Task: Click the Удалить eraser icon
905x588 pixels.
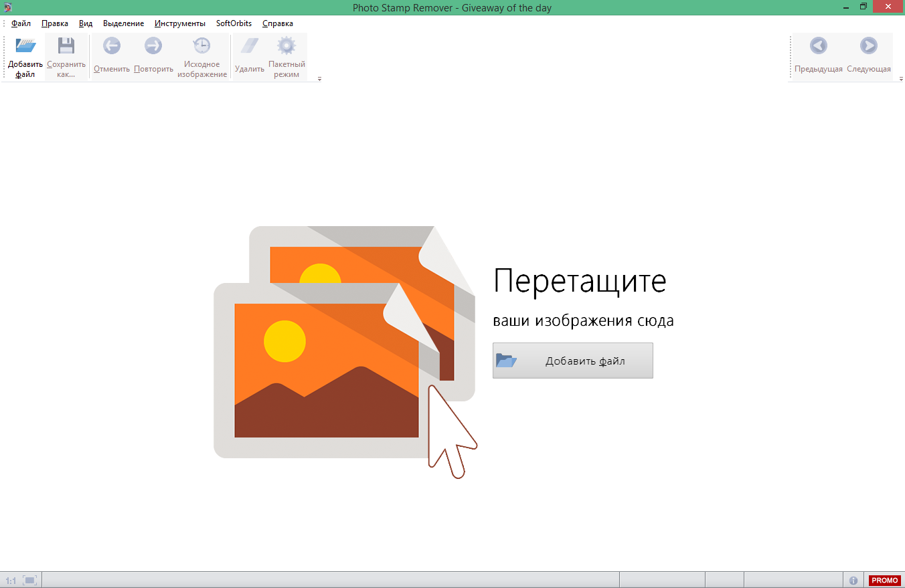Action: point(249,45)
